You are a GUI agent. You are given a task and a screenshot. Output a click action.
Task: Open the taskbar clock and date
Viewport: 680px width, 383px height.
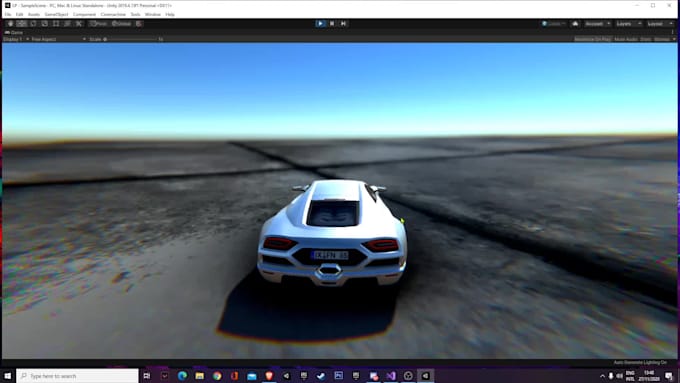(x=649, y=376)
